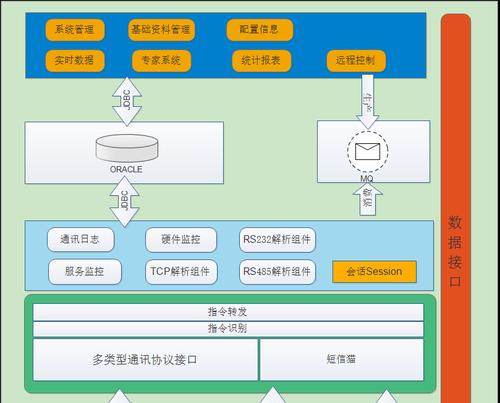Click the 服务监控 component box
The height and width of the screenshot is (403, 500).
pyautogui.click(x=85, y=272)
